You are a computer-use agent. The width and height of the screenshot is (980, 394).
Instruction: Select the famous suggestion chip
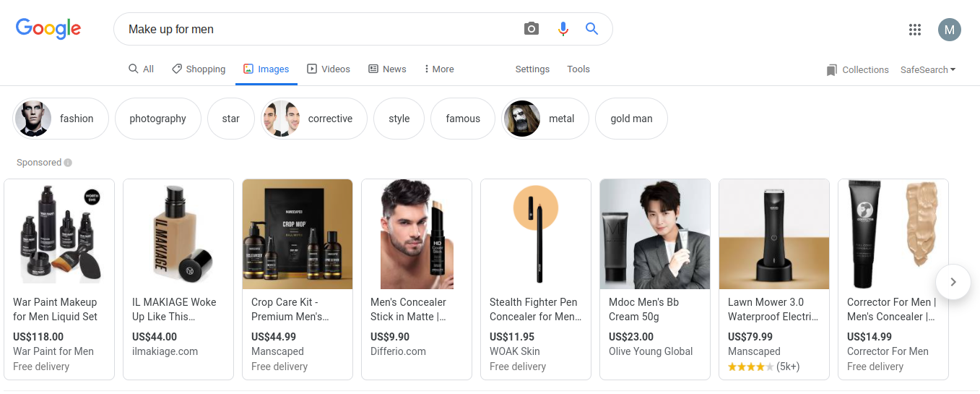463,119
